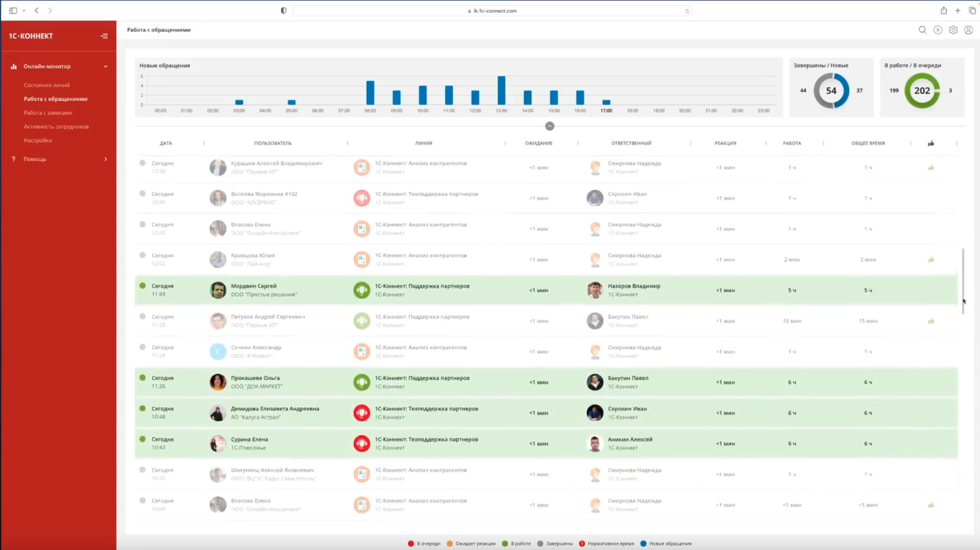Viewport: 980px width, 550px height.
Task: Open settings via the gear icon
Action: pyautogui.click(x=953, y=30)
